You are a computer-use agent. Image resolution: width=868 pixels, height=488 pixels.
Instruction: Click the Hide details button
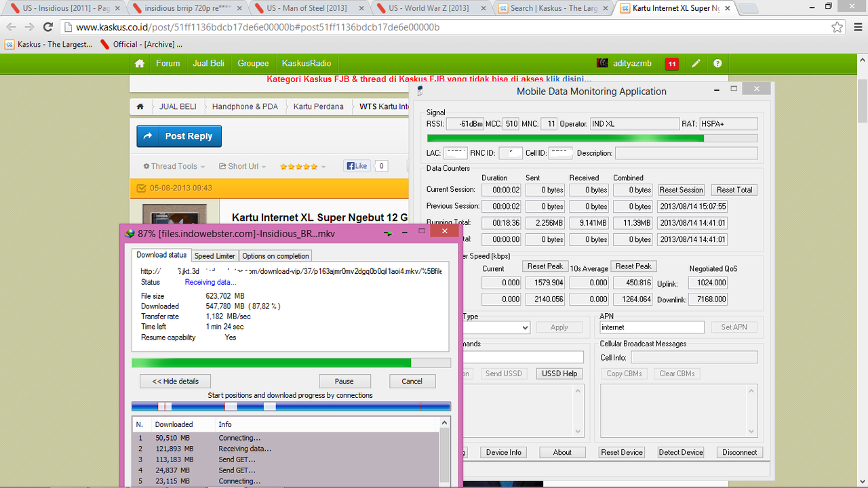coord(175,381)
